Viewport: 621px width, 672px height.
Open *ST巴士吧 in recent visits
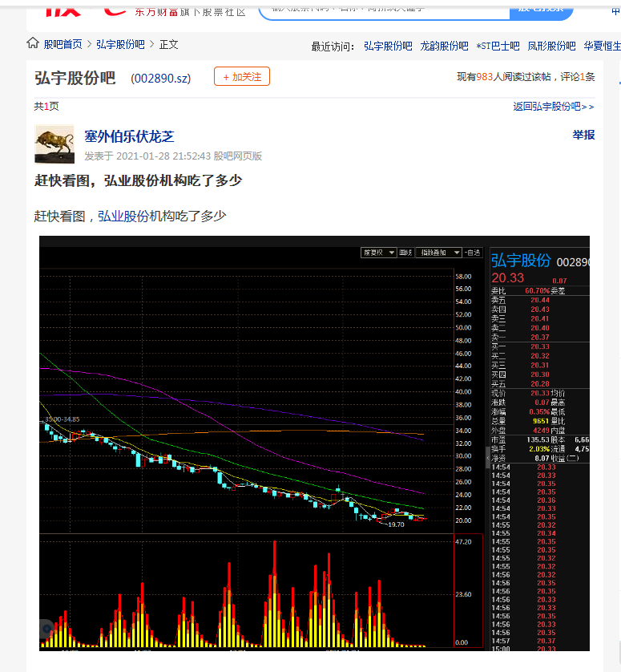pos(498,46)
